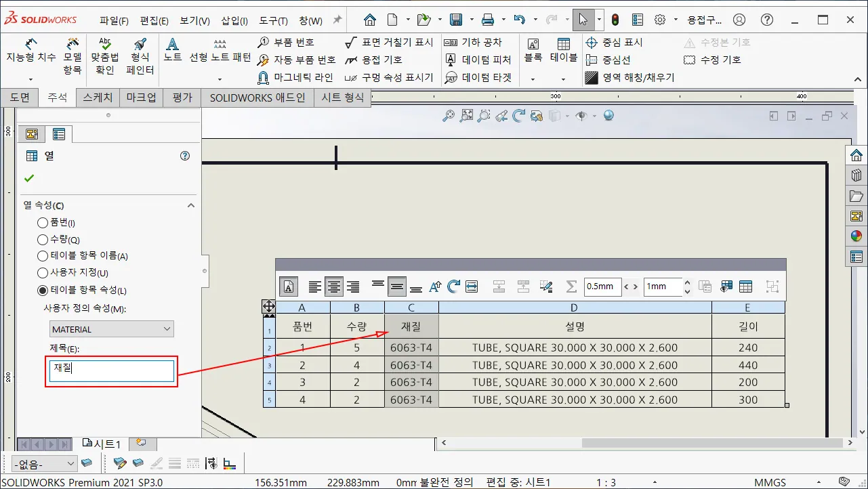Click the Revision Cloud (수정 기호) tool
This screenshot has width=868, height=489.
pos(712,60)
